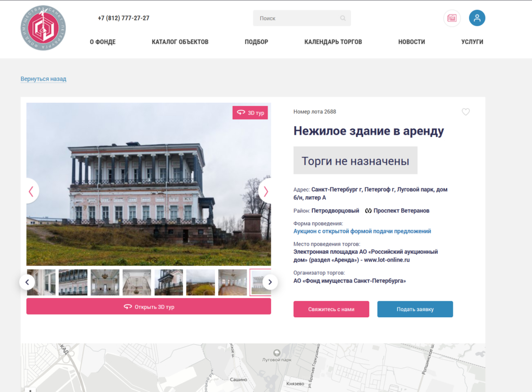Click the main building photo
Image resolution: width=532 pixels, height=392 pixels.
coord(149,184)
